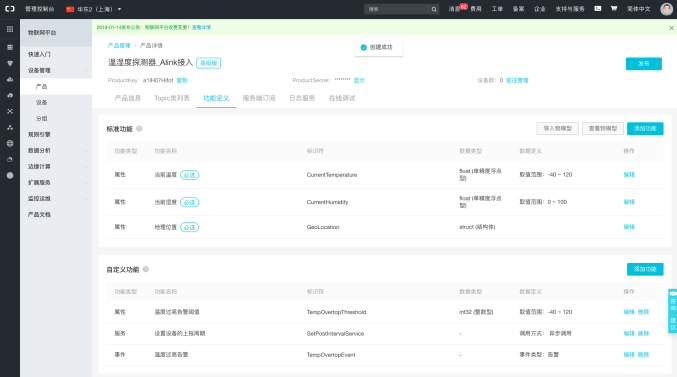Open the 费用 menu in the top bar
This screenshot has height=377, width=677.
[x=476, y=9]
